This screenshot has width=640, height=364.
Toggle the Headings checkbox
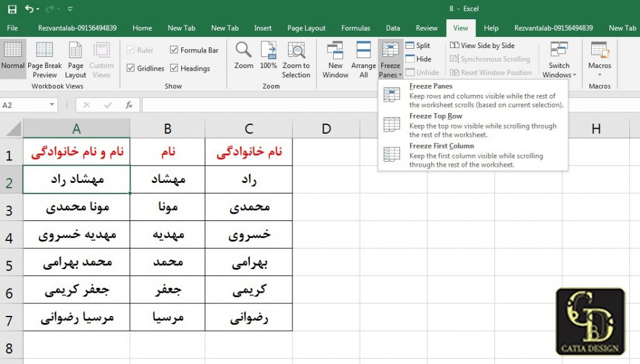point(174,67)
